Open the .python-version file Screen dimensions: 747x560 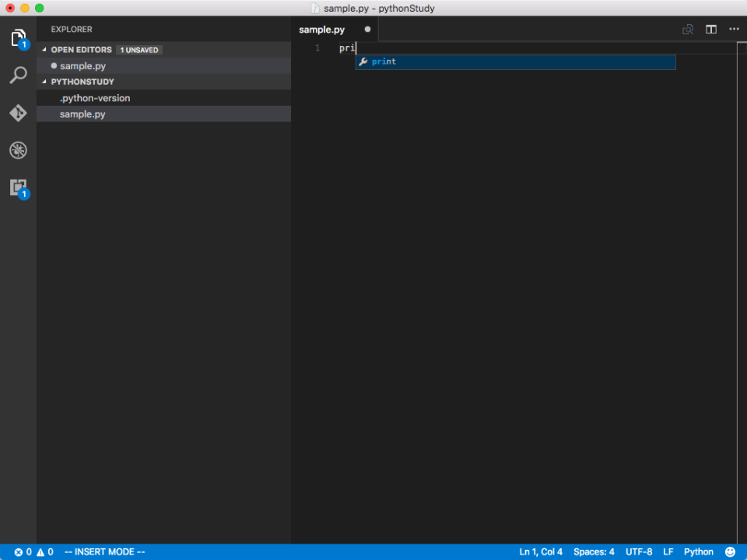click(x=163, y=98)
